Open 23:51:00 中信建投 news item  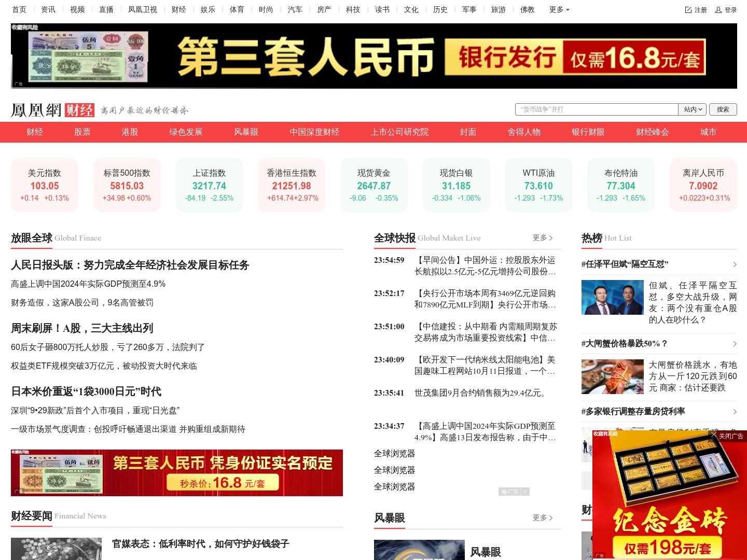tap(486, 332)
